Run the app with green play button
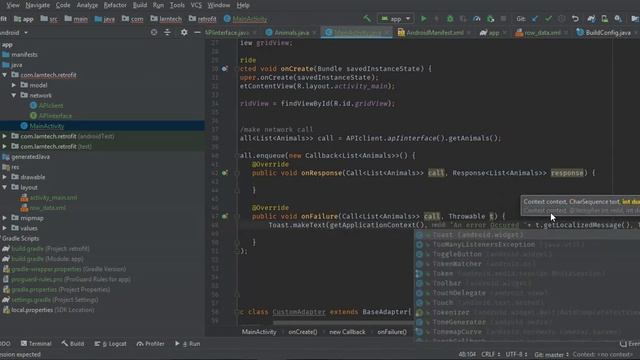 click(423, 19)
